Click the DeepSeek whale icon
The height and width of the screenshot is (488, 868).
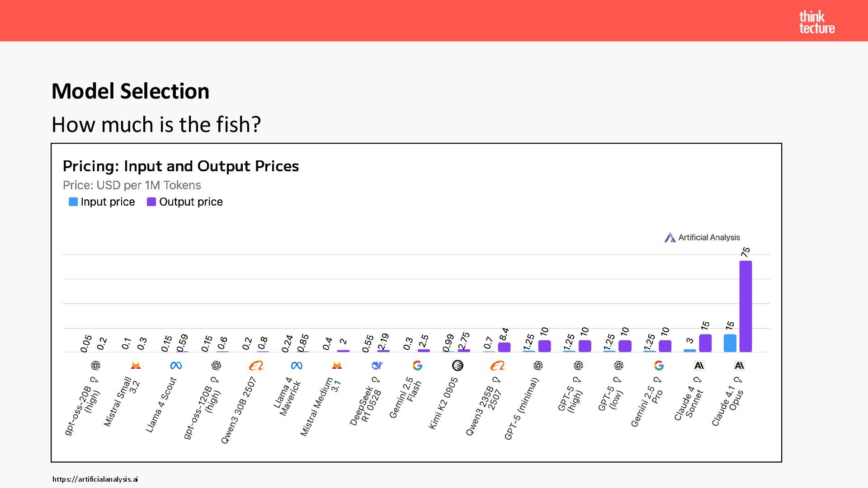377,366
